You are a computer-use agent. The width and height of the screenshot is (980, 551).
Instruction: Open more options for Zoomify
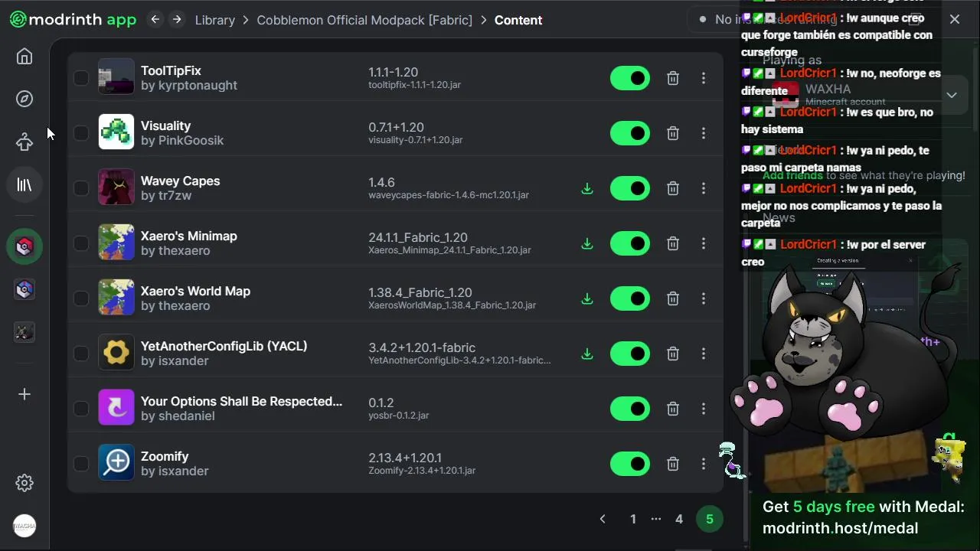coord(704,464)
